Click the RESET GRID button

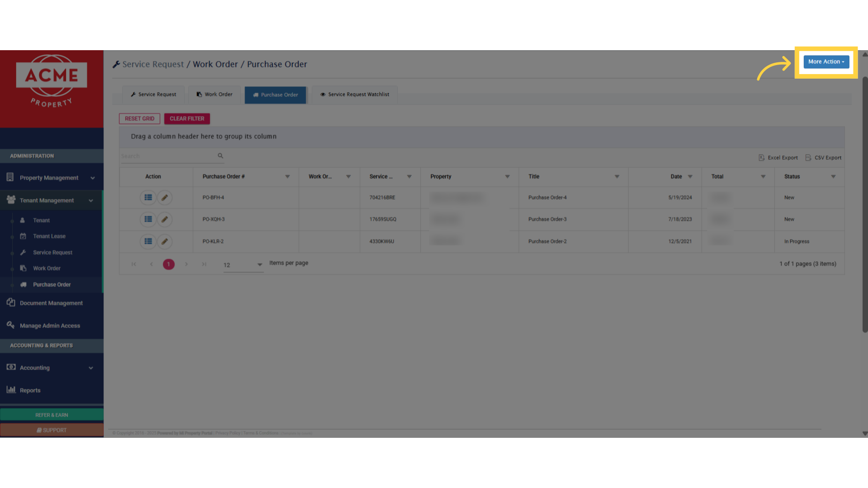[139, 118]
